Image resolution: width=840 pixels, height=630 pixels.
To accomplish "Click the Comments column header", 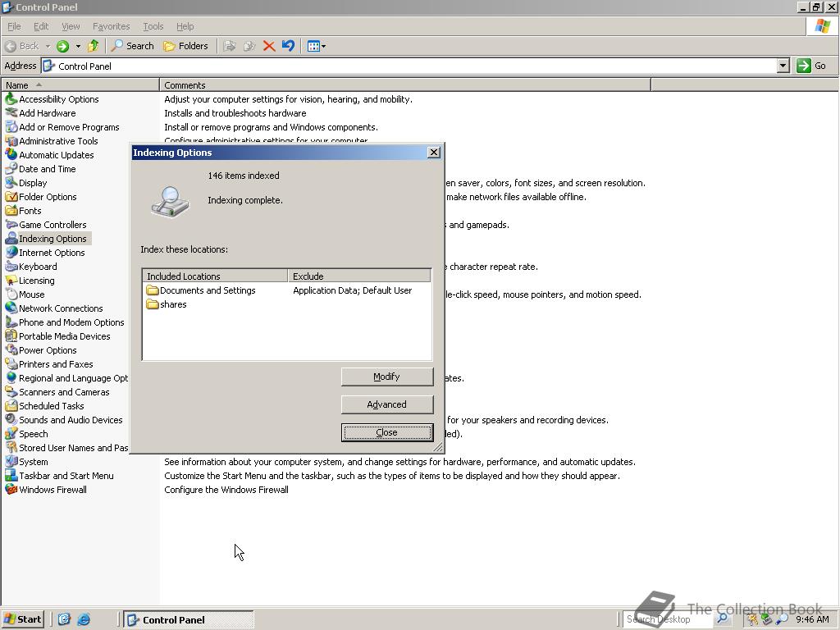I will [x=405, y=85].
